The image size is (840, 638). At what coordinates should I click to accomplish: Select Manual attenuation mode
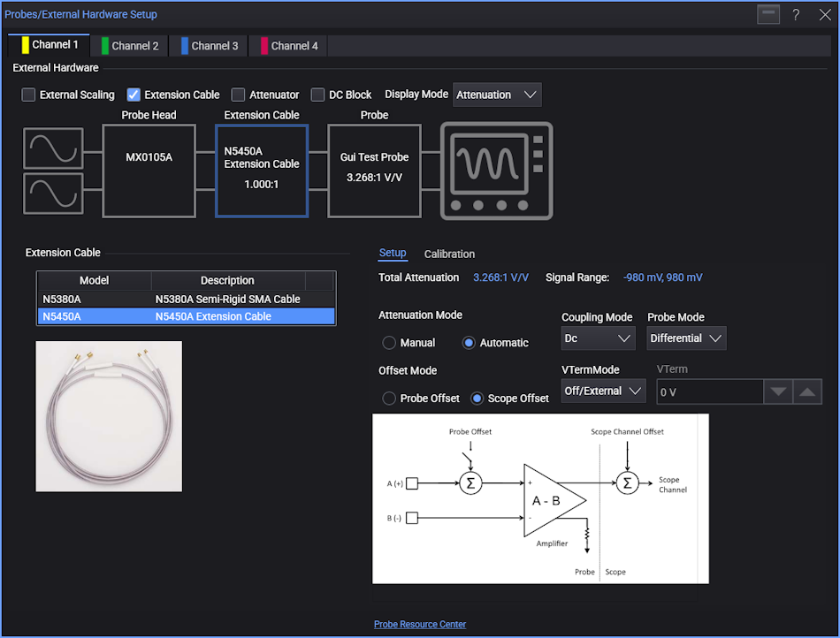point(389,343)
